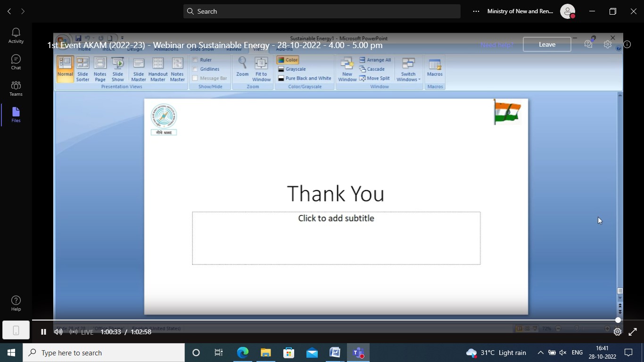Click the volume speaker icon

(x=58, y=332)
